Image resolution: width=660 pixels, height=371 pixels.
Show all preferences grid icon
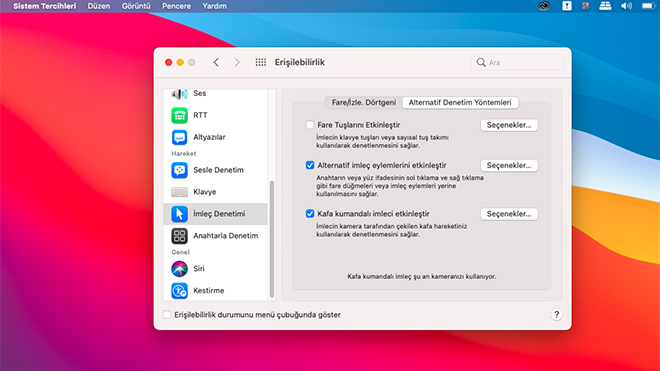[261, 62]
